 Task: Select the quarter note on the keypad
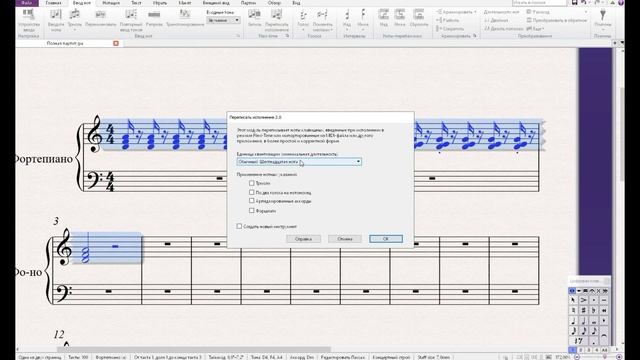coord(573,320)
